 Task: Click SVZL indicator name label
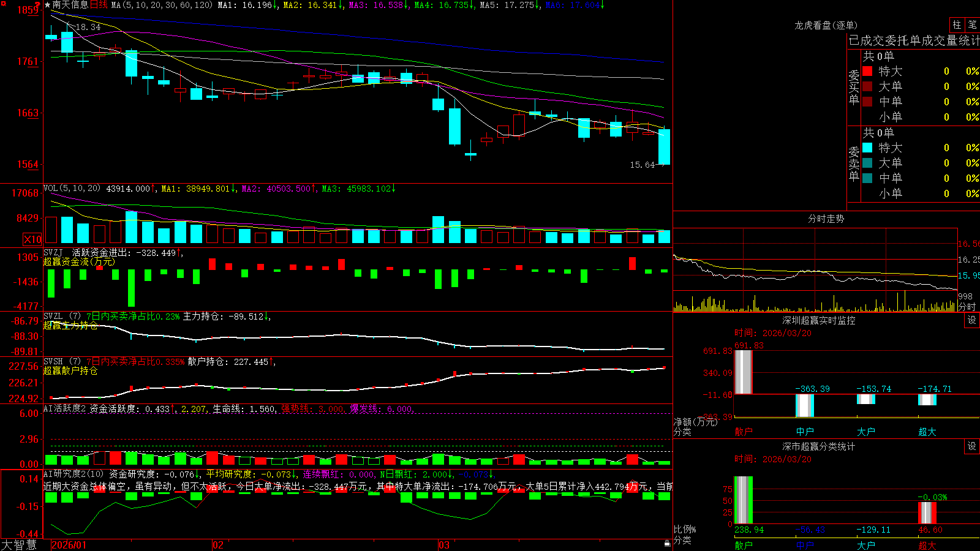(x=53, y=317)
